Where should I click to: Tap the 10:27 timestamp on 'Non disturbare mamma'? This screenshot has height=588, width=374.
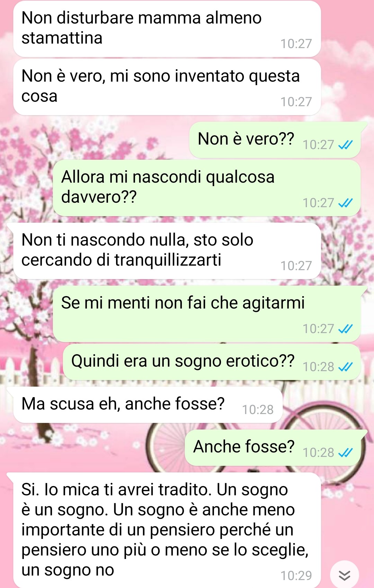(x=296, y=44)
